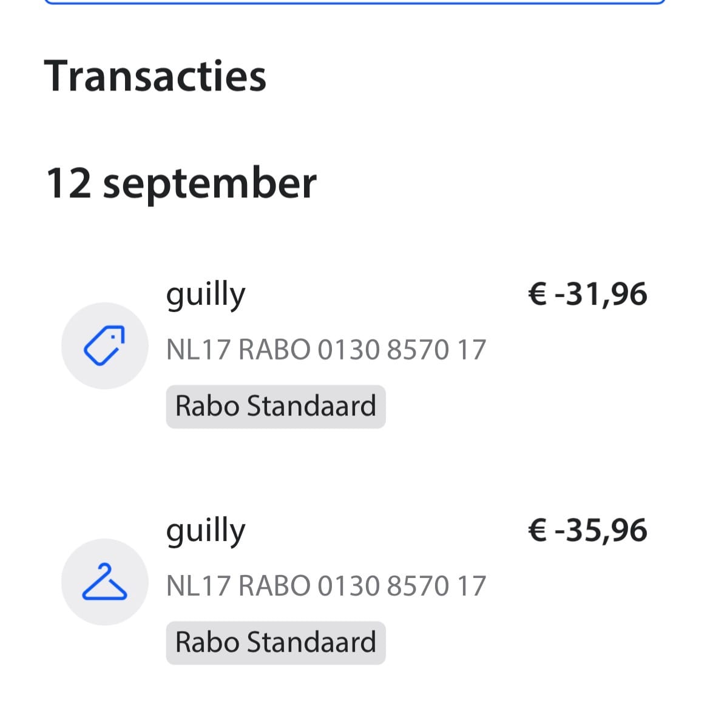
Task: Tap the IBAN of the price tag transaction
Action: point(326,350)
